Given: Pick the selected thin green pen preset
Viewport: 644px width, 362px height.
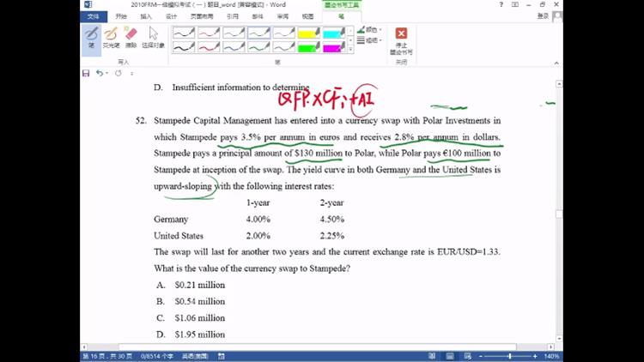Looking at the screenshot, I should coord(258,33).
